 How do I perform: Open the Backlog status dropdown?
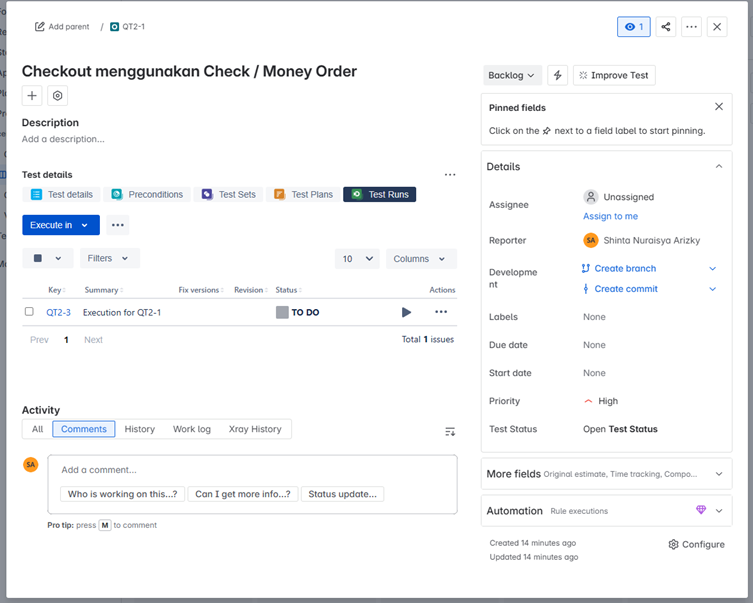[512, 75]
